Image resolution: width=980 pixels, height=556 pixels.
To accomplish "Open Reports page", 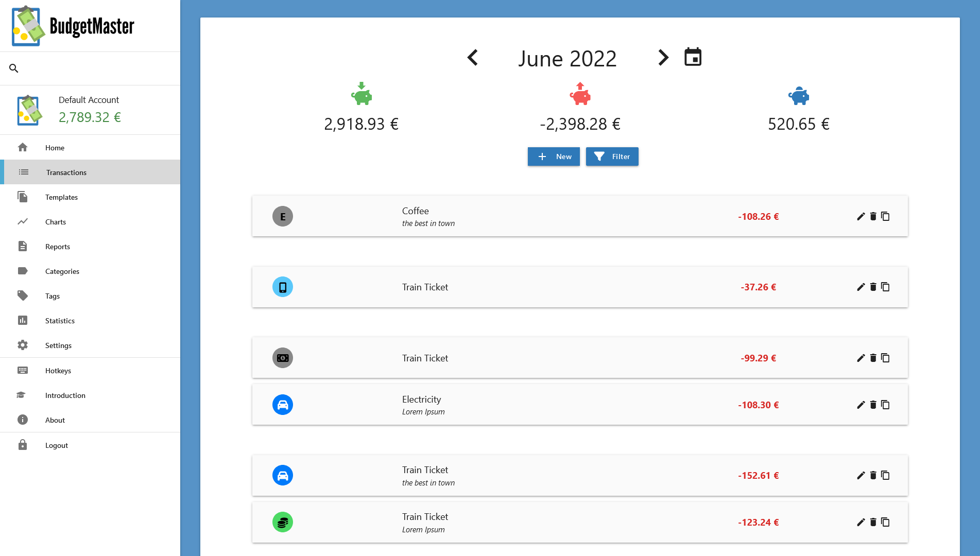I will (90, 247).
